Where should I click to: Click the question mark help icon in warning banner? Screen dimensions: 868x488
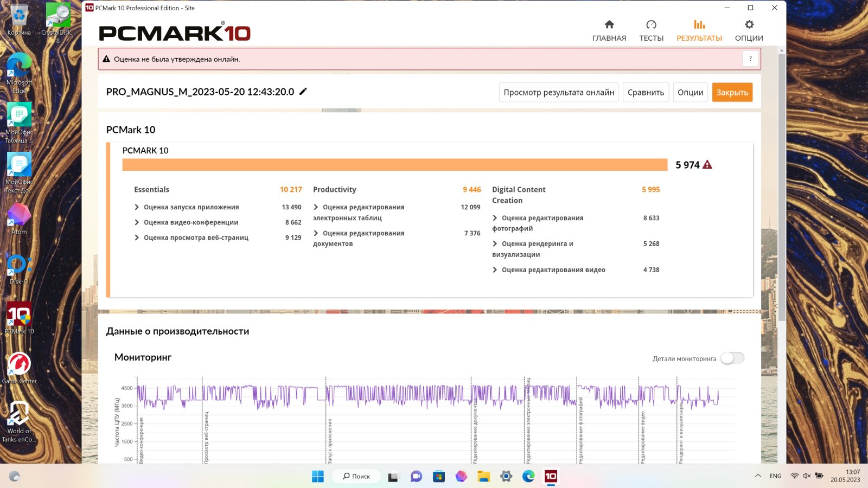[x=750, y=59]
